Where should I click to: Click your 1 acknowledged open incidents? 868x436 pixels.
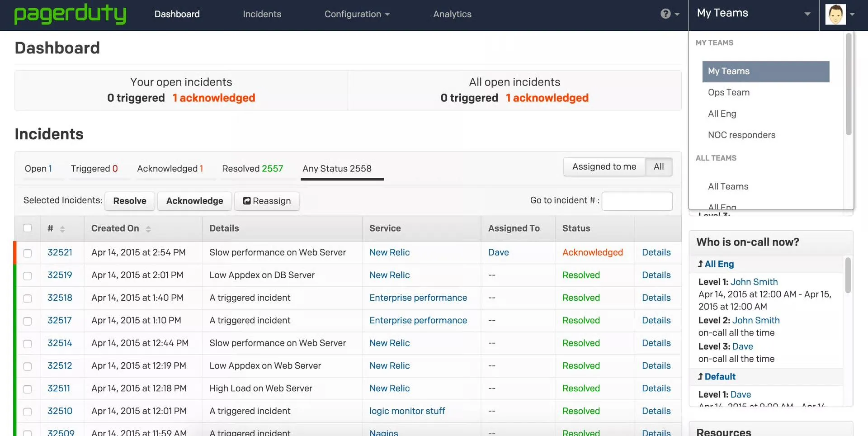(x=213, y=98)
